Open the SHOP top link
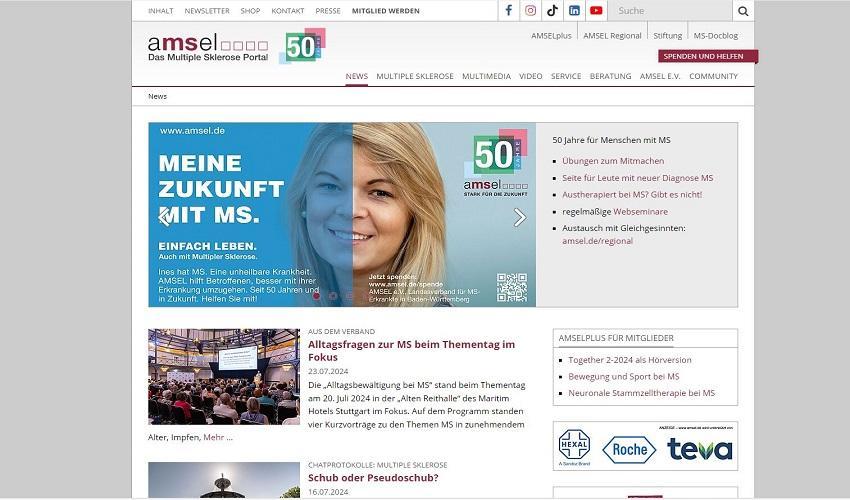This screenshot has width=850, height=500. pos(250,11)
